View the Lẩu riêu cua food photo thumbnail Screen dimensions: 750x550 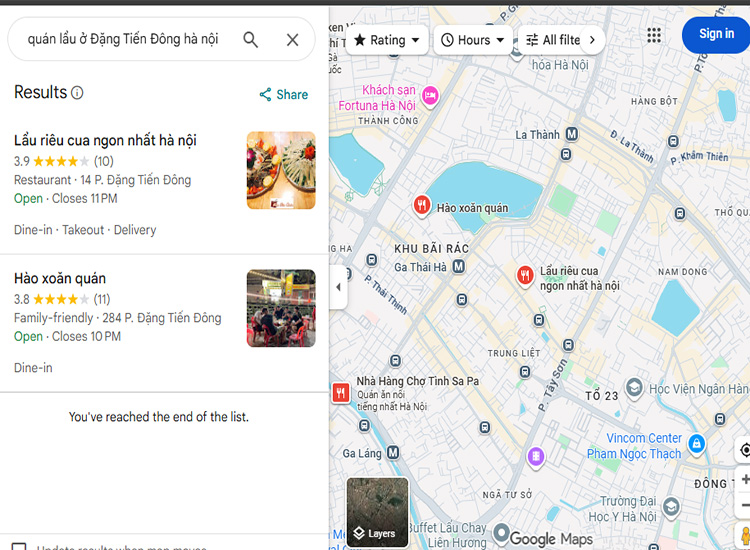coord(281,170)
